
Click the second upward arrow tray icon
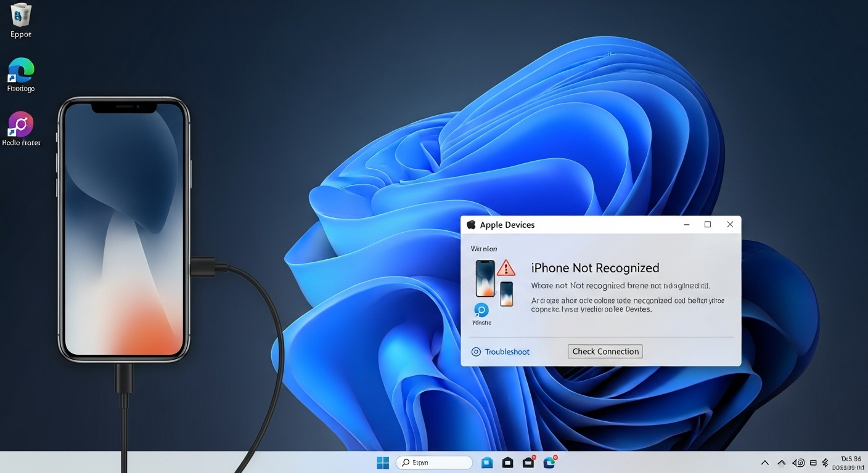pyautogui.click(x=782, y=463)
